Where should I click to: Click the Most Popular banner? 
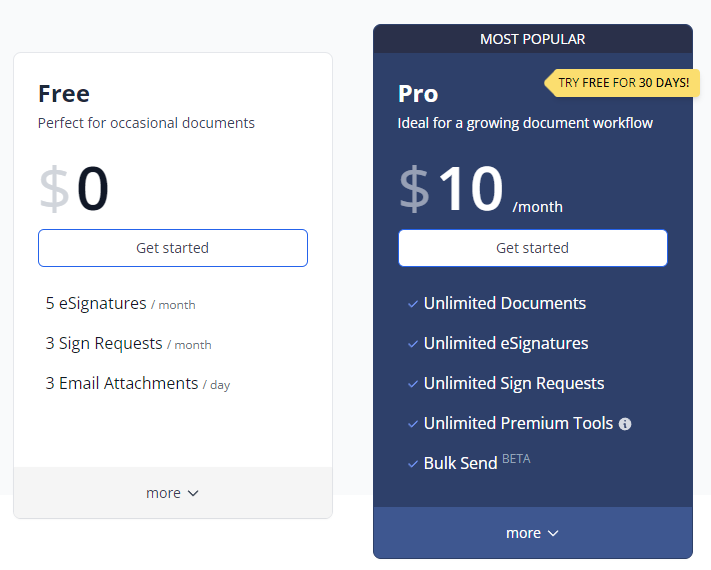tap(533, 39)
